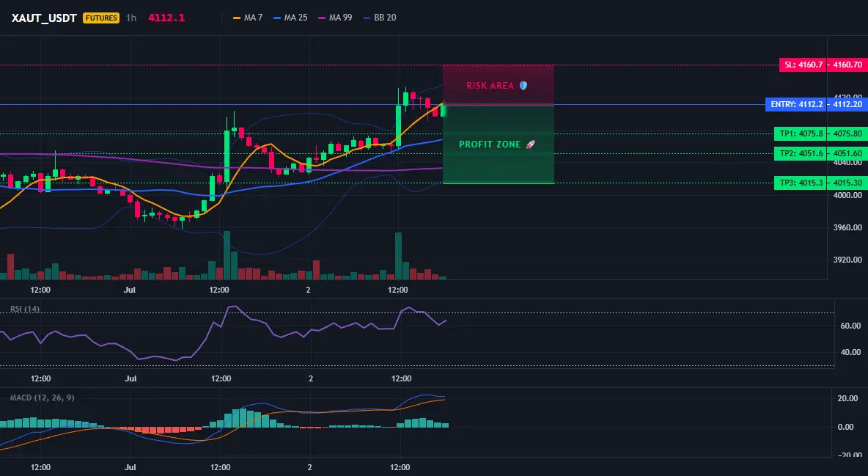Click the red 4160.70 axis label
Screen dimensions: 868x476
[847, 65]
